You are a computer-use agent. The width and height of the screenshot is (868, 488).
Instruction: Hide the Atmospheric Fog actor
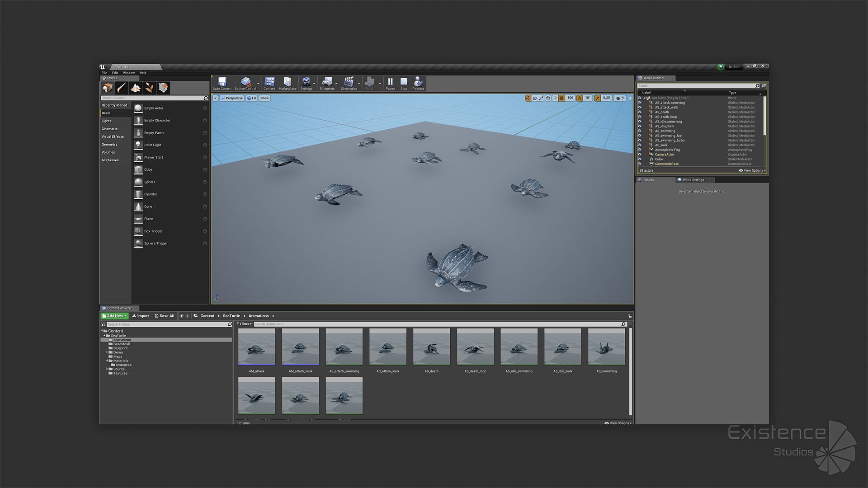pyautogui.click(x=639, y=150)
